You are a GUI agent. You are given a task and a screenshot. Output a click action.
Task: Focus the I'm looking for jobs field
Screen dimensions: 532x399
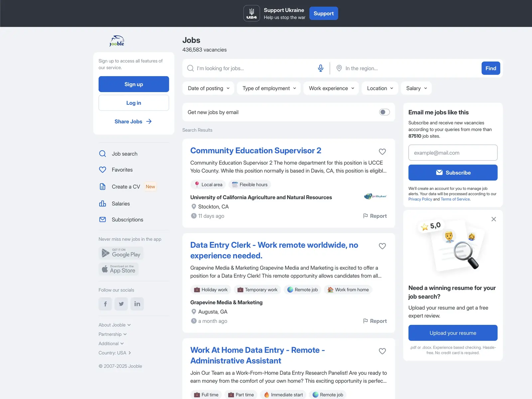[255, 68]
